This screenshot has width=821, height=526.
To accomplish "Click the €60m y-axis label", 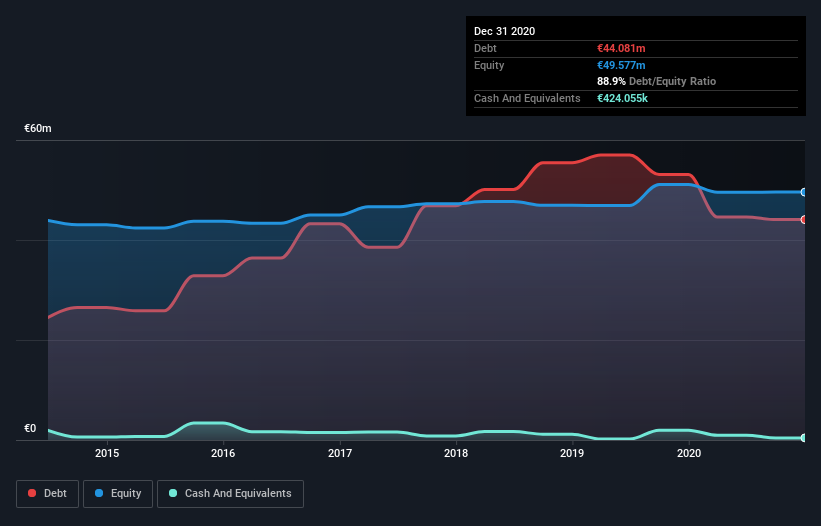I will coord(38,128).
